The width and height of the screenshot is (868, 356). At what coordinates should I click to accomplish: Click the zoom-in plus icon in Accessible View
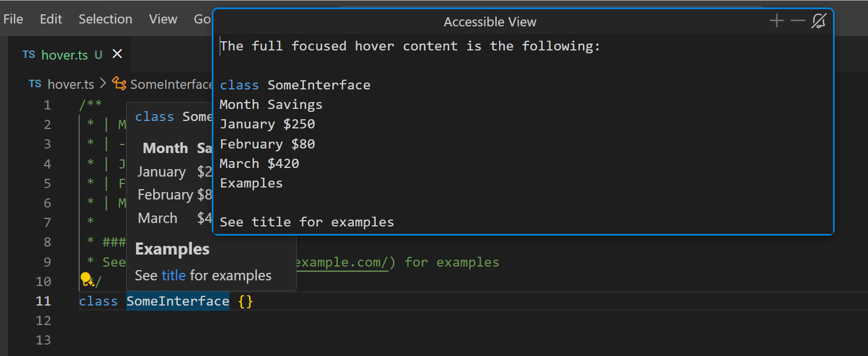776,21
